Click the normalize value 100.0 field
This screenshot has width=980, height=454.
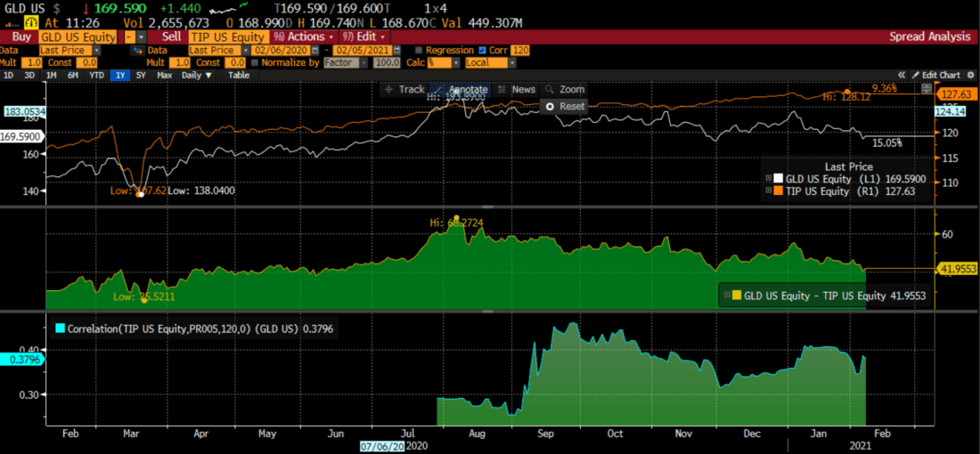pos(387,62)
